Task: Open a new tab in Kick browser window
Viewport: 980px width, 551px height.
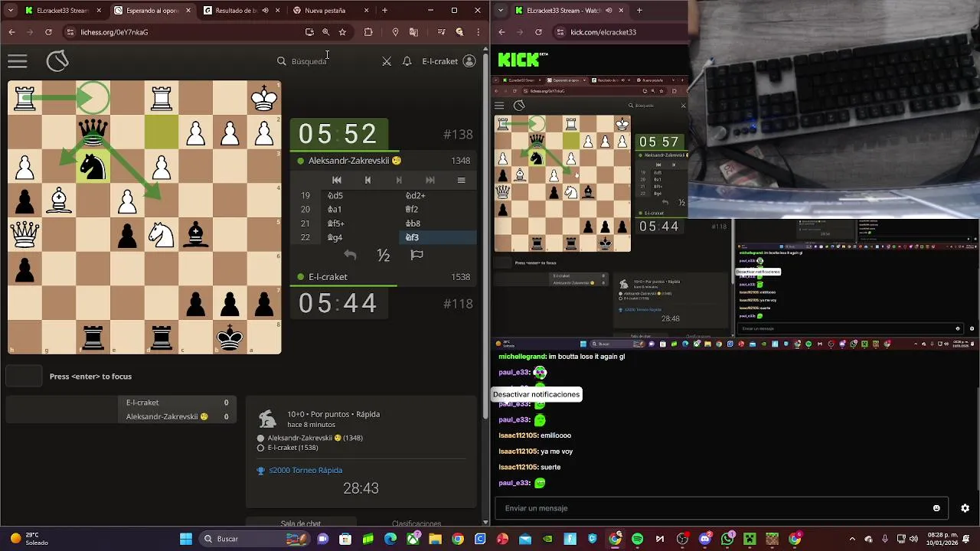Action: (639, 11)
